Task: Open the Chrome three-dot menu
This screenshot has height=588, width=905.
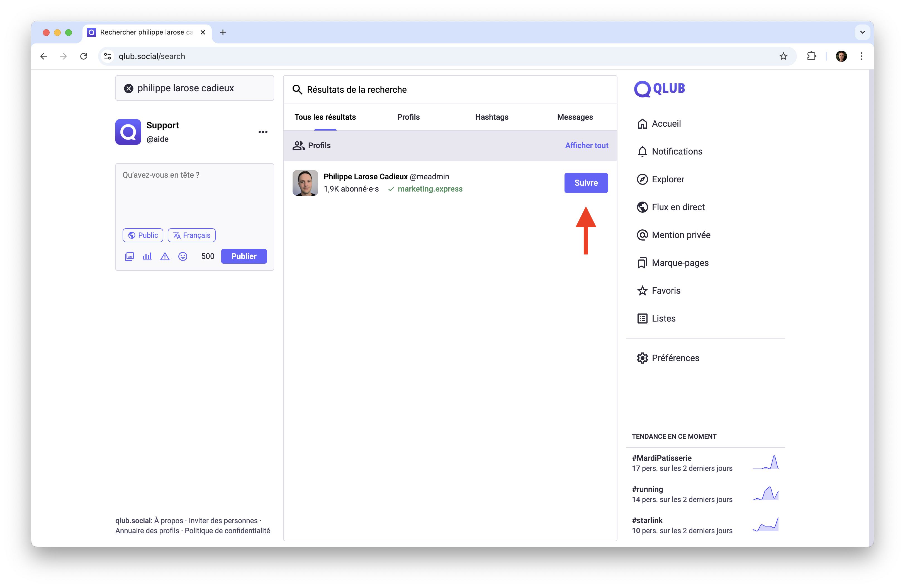Action: [862, 57]
